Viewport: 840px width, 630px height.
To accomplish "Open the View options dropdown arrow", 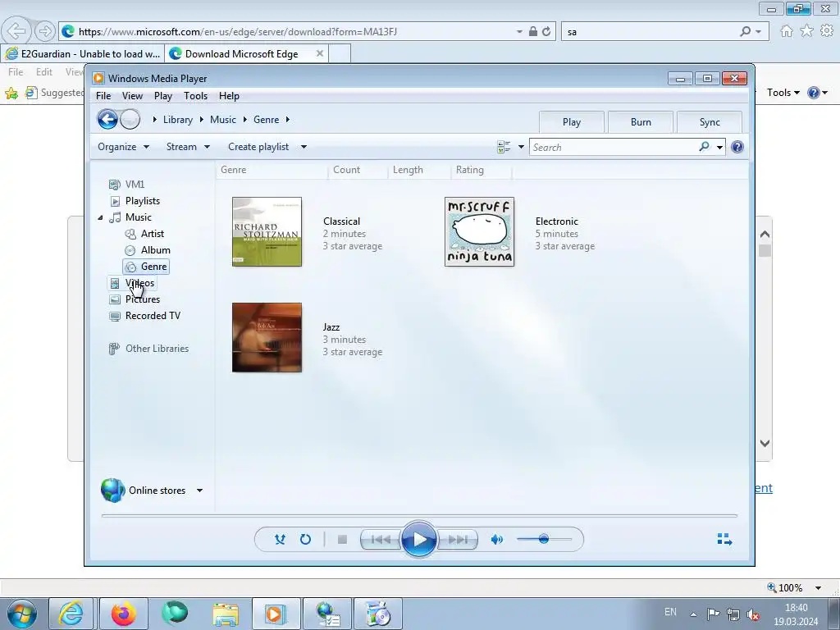I will click(521, 147).
